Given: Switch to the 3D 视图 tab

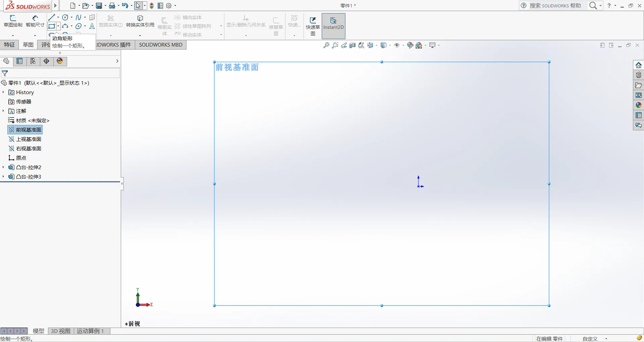Looking at the screenshot, I should click(61, 331).
